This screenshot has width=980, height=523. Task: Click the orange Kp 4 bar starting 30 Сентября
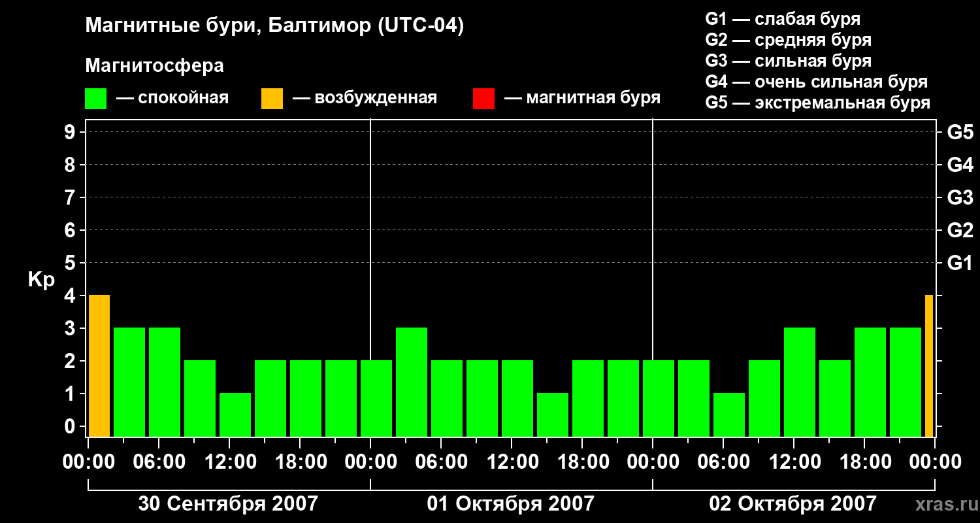pyautogui.click(x=99, y=365)
